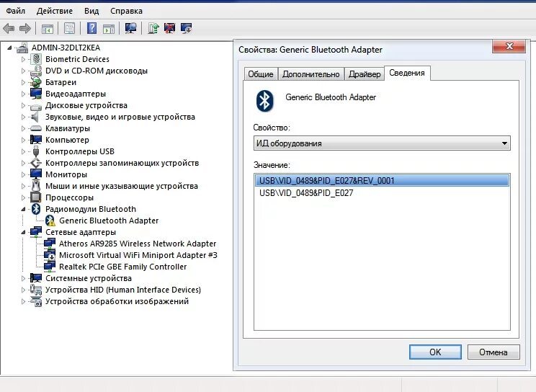This screenshot has width=536, height=392.
Task: Select the Мониторы tree item
Action: (x=66, y=174)
